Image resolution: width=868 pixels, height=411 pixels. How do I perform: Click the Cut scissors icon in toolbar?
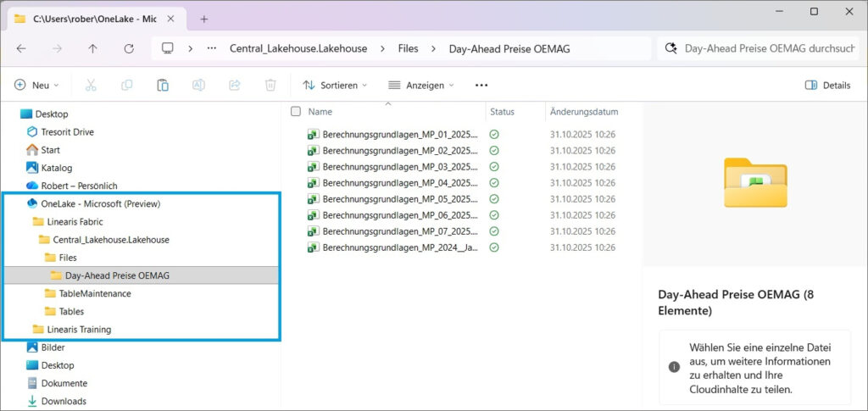[92, 85]
